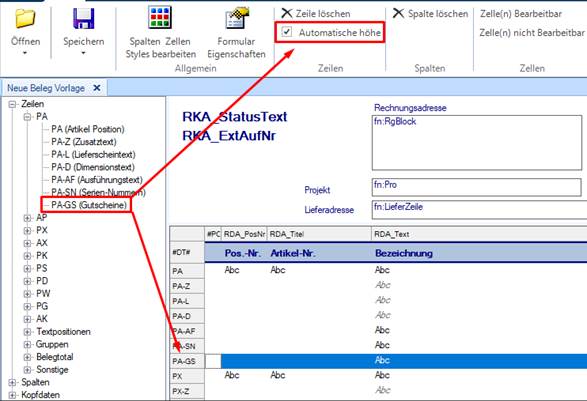
Task: Select PA-Z (Zusatztext) tree item
Action: coord(84,142)
